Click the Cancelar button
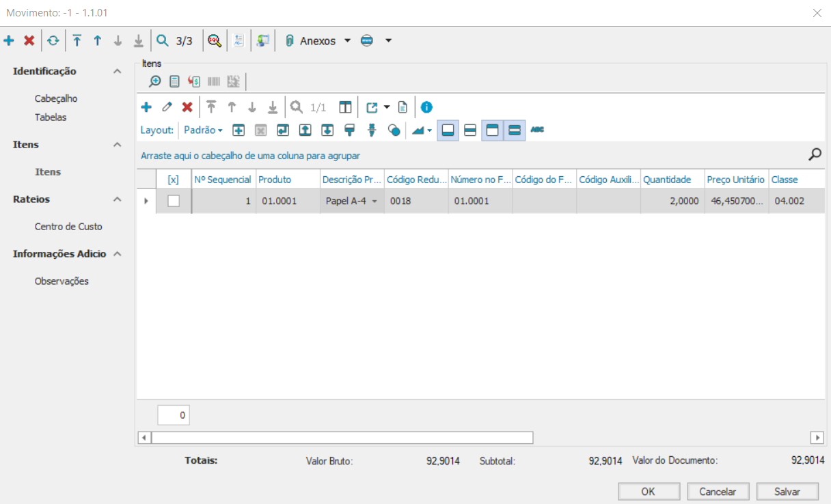Viewport: 831px width, 504px height. point(718,492)
